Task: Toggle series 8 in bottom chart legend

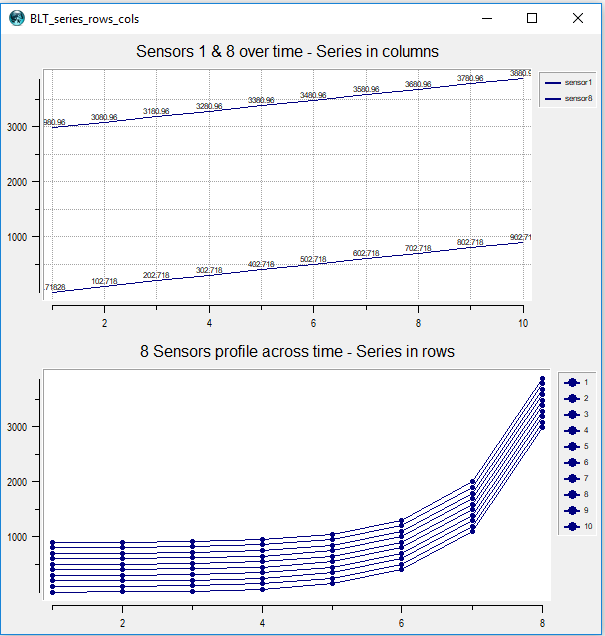Action: coord(576,494)
